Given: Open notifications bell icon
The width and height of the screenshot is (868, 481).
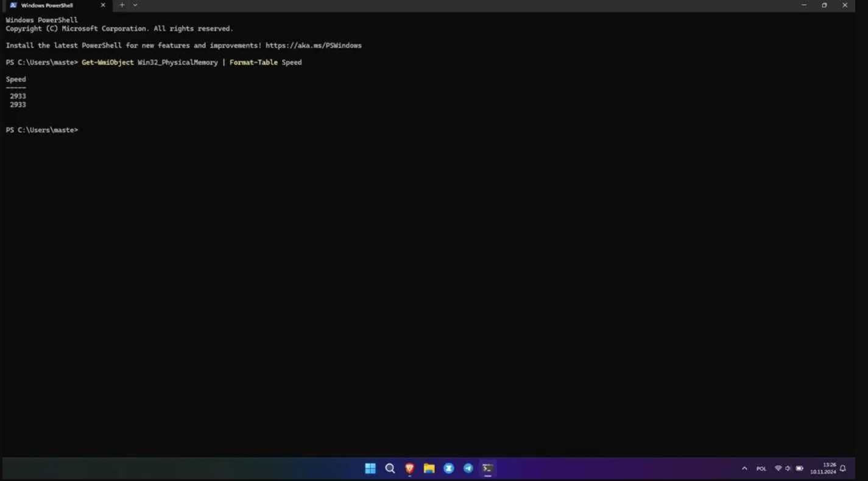Looking at the screenshot, I should coord(843,468).
